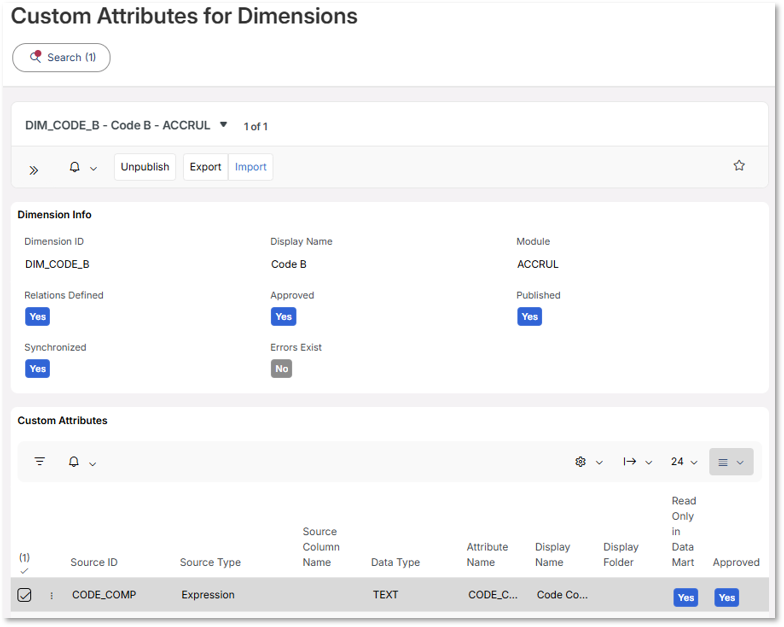Click the TEXT data type cell

point(386,595)
